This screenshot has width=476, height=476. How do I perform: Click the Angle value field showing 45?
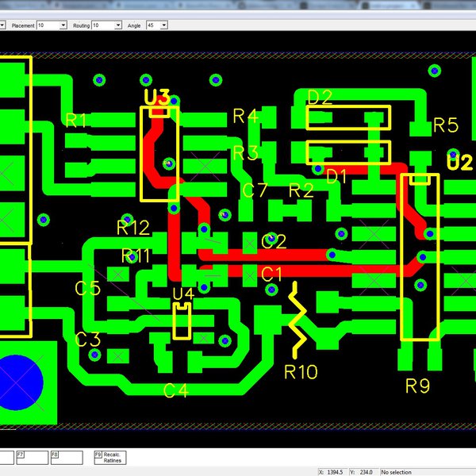(153, 25)
